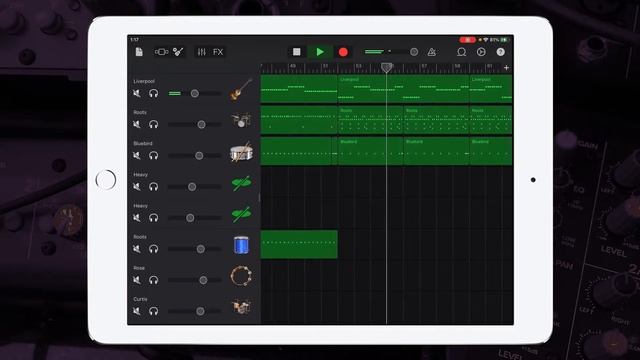The width and height of the screenshot is (640, 360).
Task: Select green region on blue-drum Roots track
Action: [x=299, y=244]
